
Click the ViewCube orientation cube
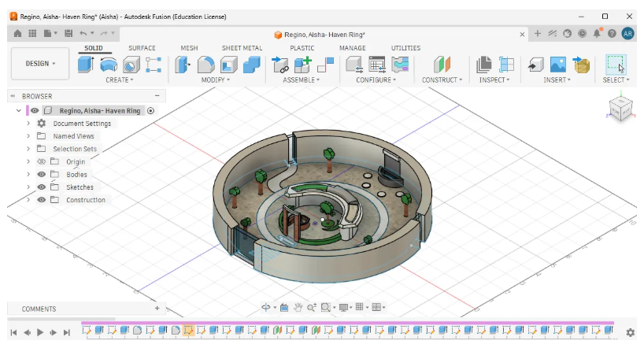[x=620, y=109]
